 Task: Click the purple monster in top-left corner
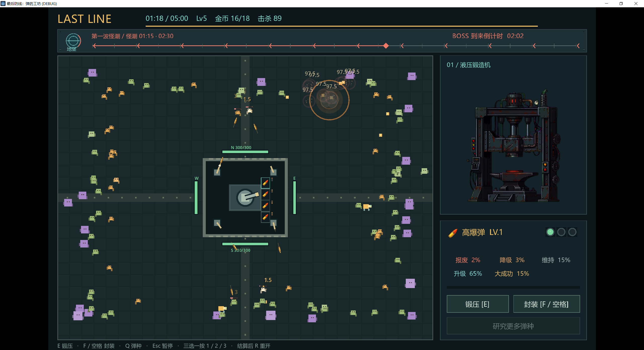[x=92, y=73]
